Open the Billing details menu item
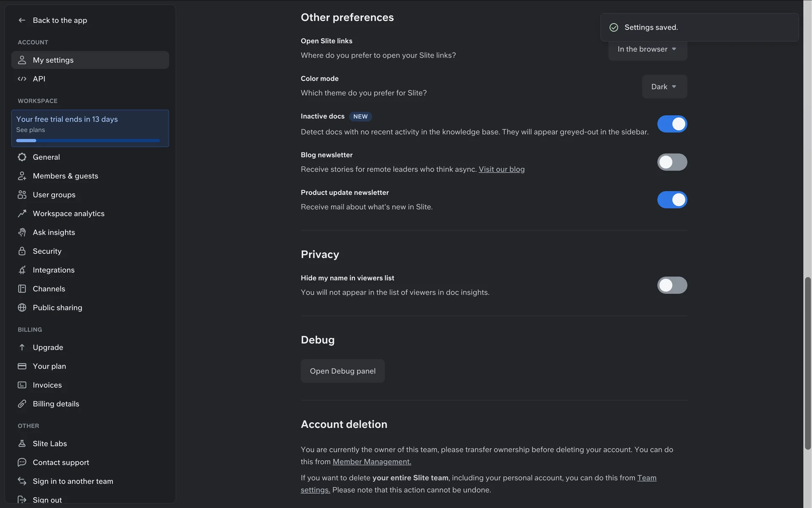 (x=56, y=404)
